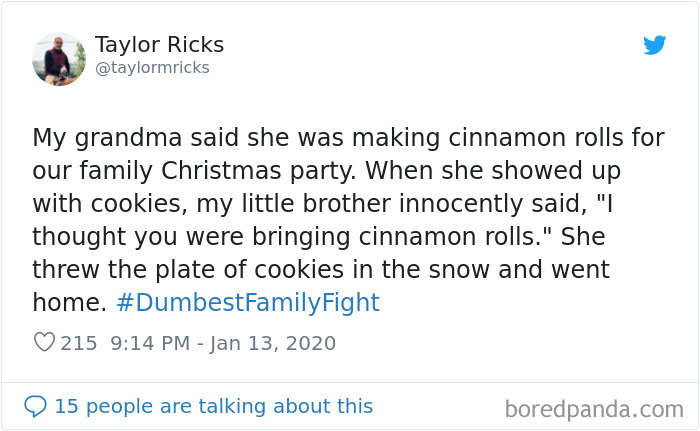
Task: Open the @taylormricks handle link
Action: 152,68
